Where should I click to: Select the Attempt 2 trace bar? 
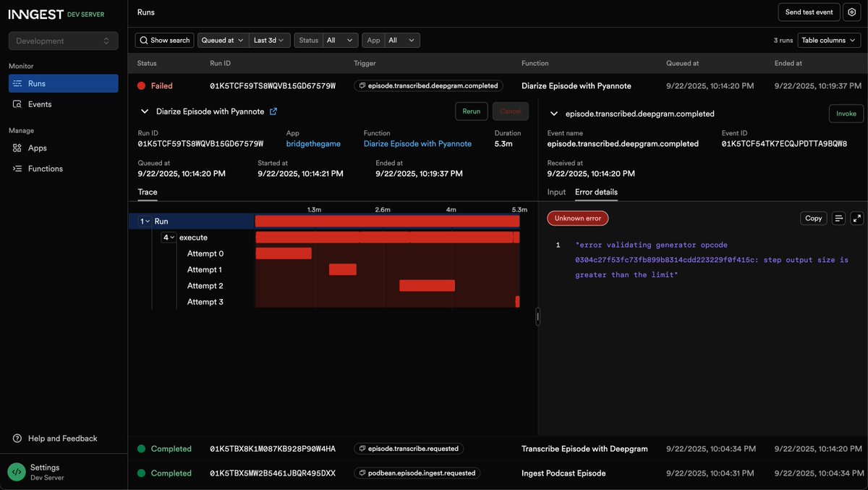(427, 286)
